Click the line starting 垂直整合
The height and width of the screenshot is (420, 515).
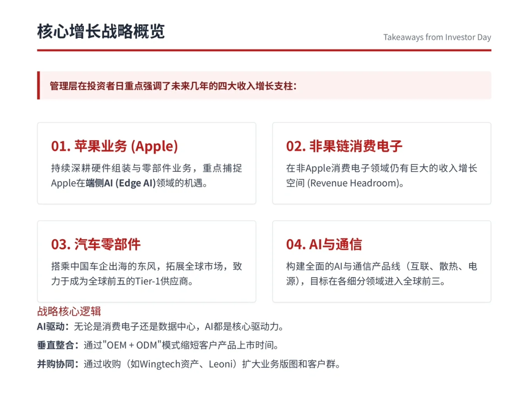pyautogui.click(x=158, y=345)
